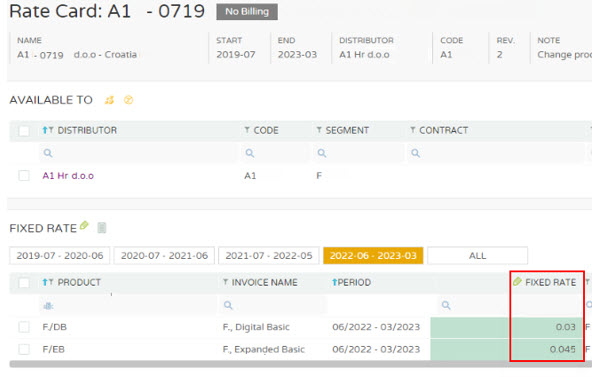Screen dimensions: 601x377
Task: Click the NOTE text Change proc
Action: [564, 55]
